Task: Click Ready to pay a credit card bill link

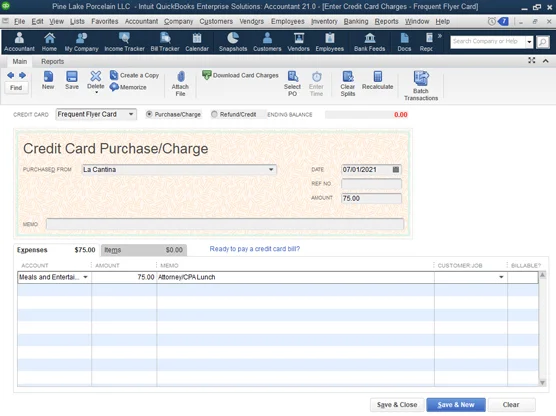Action: [255, 249]
